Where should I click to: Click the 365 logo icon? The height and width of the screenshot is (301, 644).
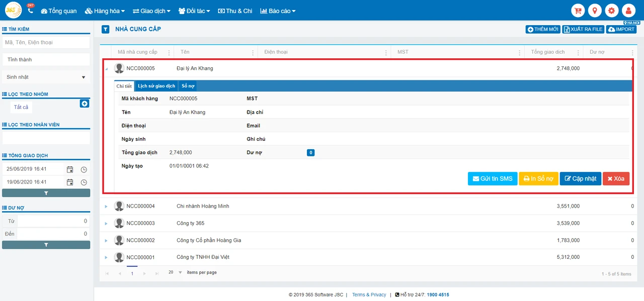pos(13,10)
